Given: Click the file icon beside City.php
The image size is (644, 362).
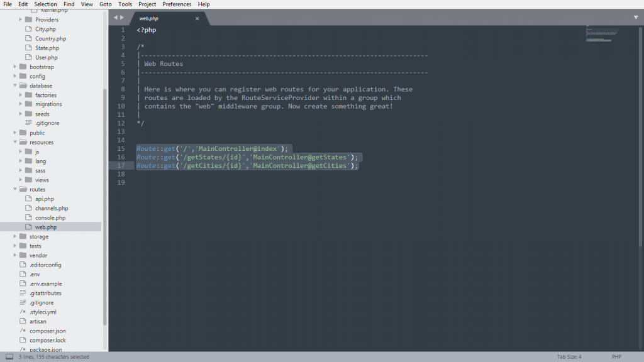Looking at the screenshot, I should [28, 29].
